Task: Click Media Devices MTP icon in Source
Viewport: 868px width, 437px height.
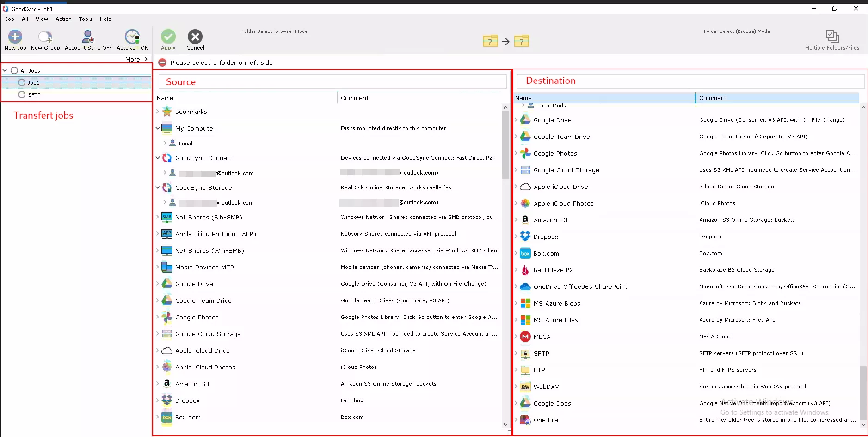Action: pos(167,267)
